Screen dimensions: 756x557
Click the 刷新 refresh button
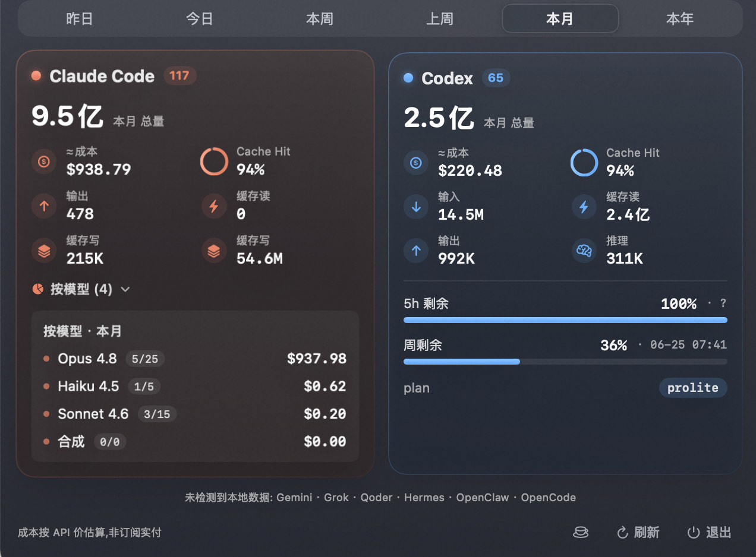click(638, 532)
